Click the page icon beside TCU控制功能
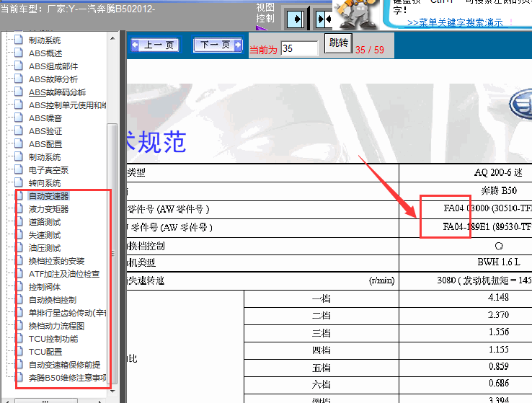532x403 pixels. pyautogui.click(x=20, y=338)
